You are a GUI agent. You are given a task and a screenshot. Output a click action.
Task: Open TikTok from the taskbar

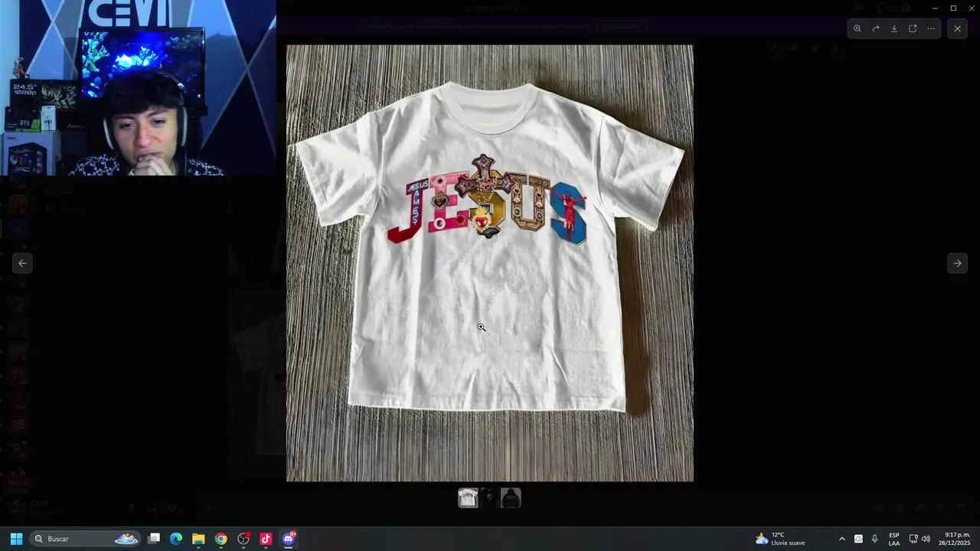coord(266,539)
